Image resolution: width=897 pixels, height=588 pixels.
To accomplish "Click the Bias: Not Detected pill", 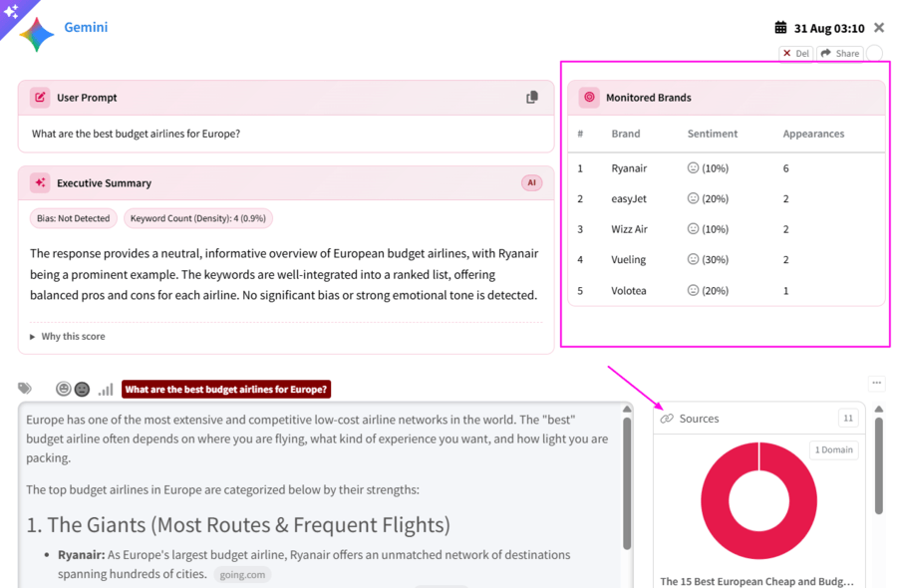I will (73, 218).
